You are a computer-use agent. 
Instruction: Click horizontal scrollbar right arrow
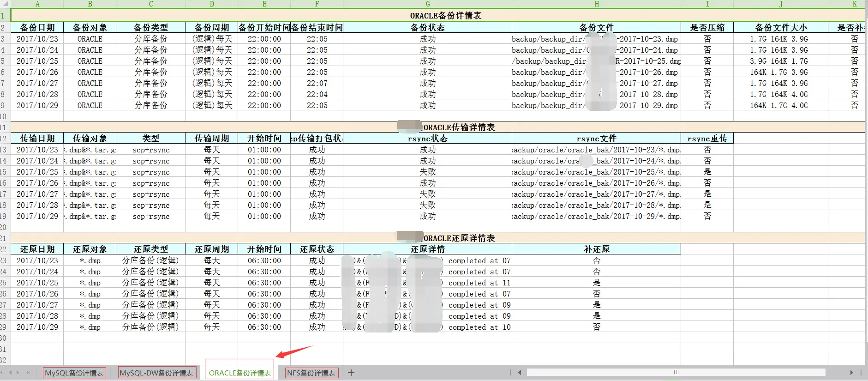[852, 372]
